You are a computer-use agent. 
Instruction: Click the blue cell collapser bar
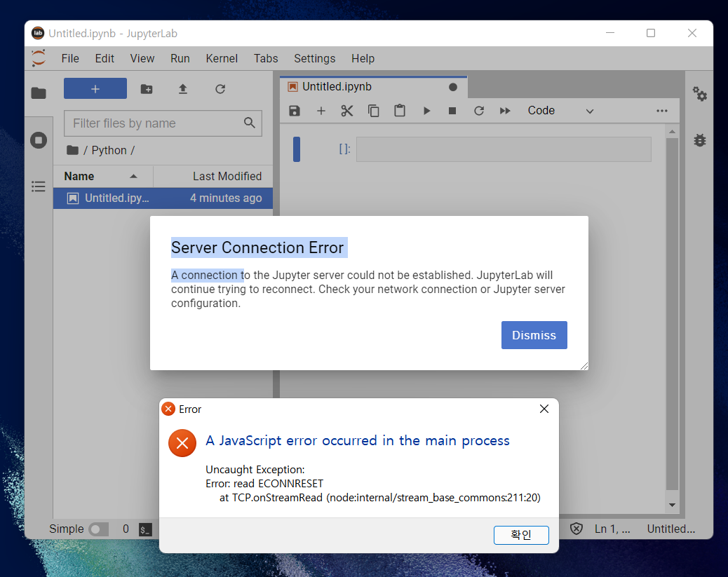coord(297,149)
